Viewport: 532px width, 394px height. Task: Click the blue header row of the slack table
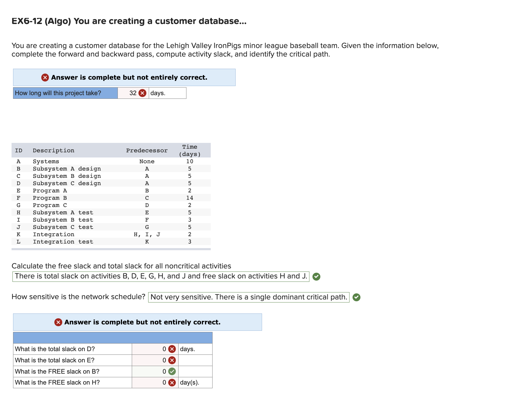tap(112, 337)
